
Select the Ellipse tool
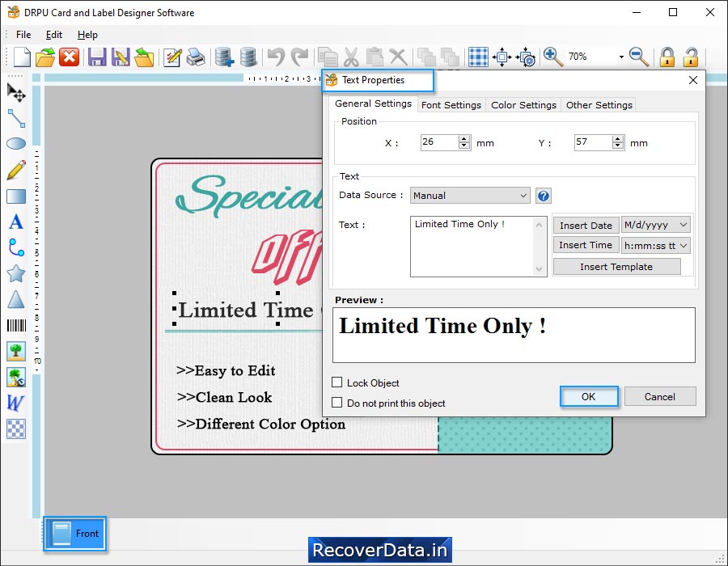(16, 144)
